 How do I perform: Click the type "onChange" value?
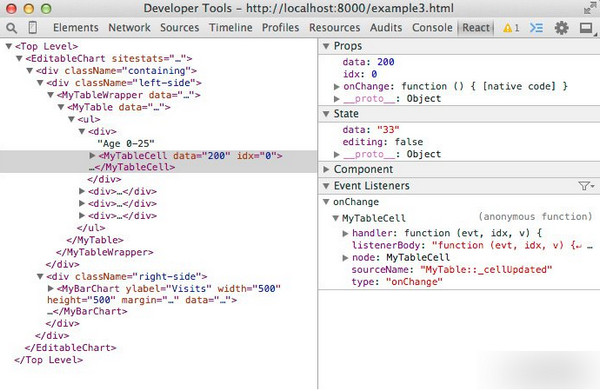coord(414,282)
